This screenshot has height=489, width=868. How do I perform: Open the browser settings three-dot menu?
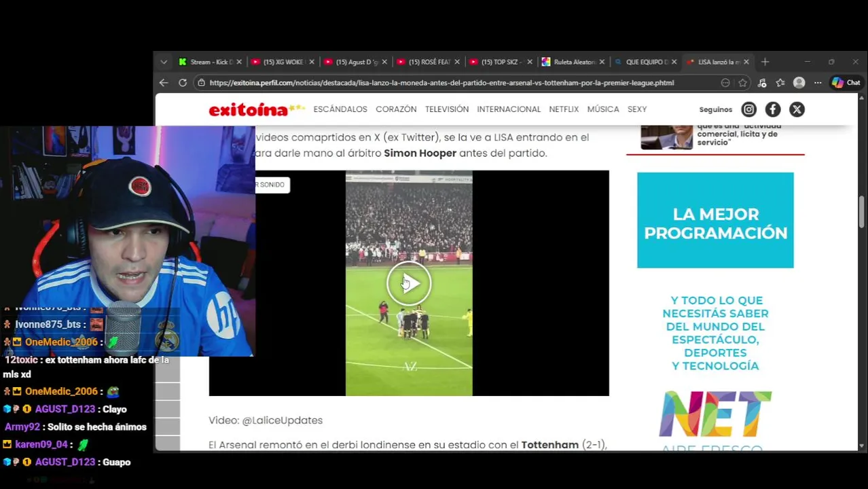coord(818,83)
